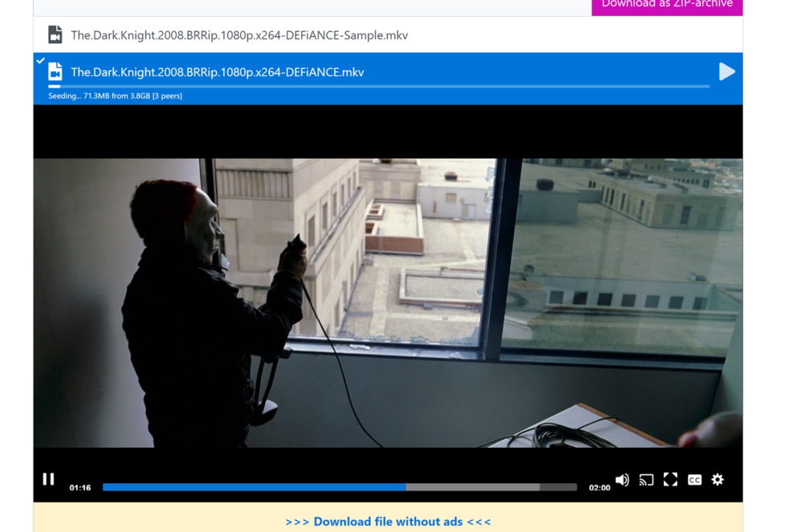Image resolution: width=803 pixels, height=532 pixels.
Task: Click file icon beside the DEFiANCE.mkv entry
Action: click(55, 72)
